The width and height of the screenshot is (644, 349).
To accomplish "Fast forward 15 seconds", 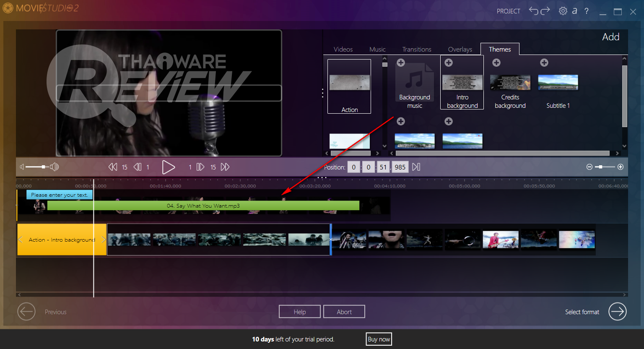I will pyautogui.click(x=225, y=167).
